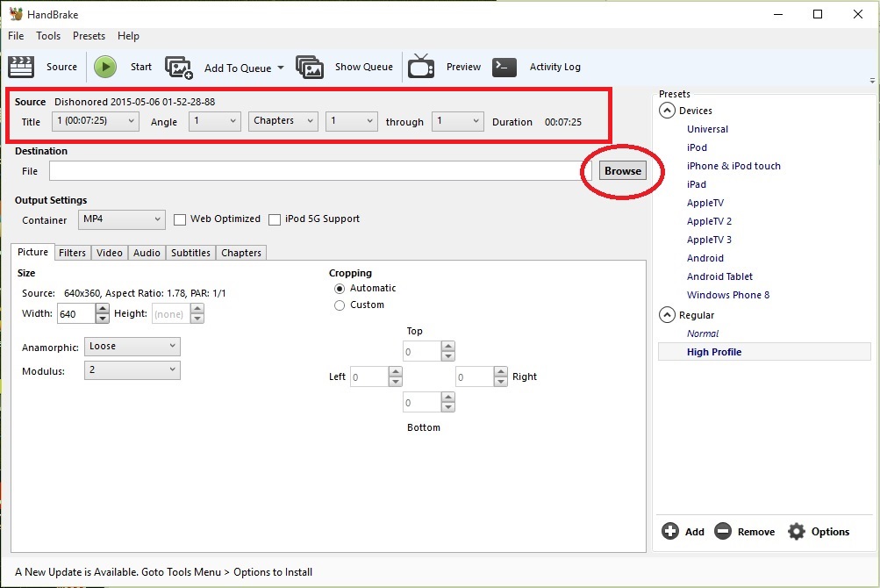The image size is (880, 588).
Task: Open the Add To Queue dropdown arrow
Action: (281, 68)
